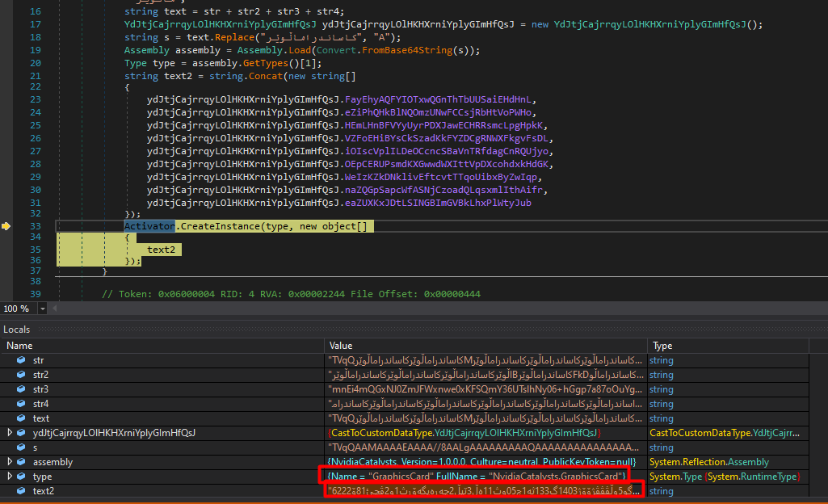Image resolution: width=828 pixels, height=504 pixels.
Task: Sort locals by the Value column header
Action: point(485,346)
